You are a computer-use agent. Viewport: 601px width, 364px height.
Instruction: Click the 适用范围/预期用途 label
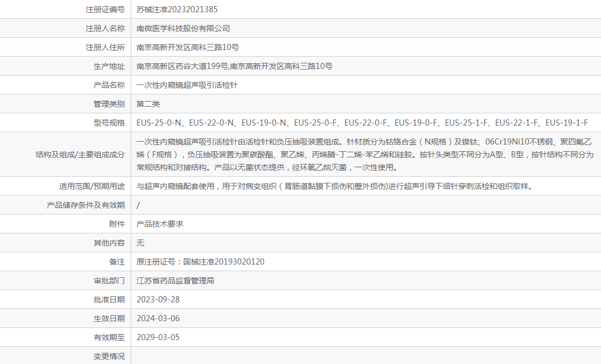point(92,186)
